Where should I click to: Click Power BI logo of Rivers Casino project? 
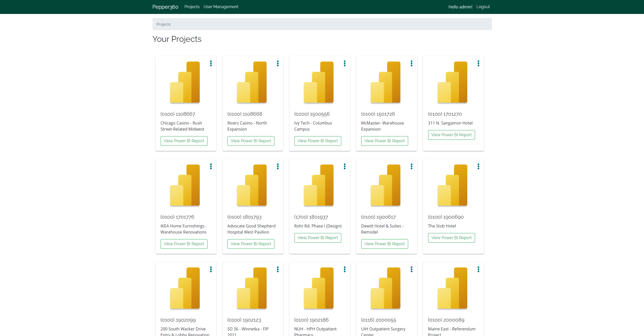click(x=252, y=82)
